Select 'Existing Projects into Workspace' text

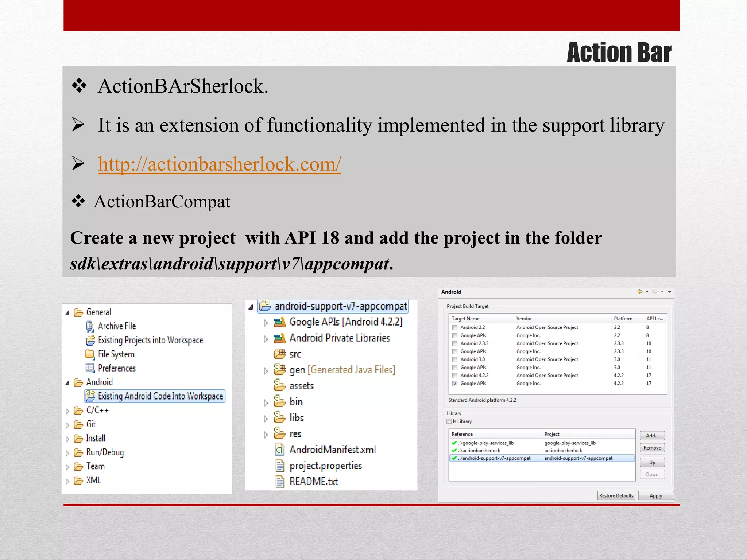pyautogui.click(x=151, y=341)
